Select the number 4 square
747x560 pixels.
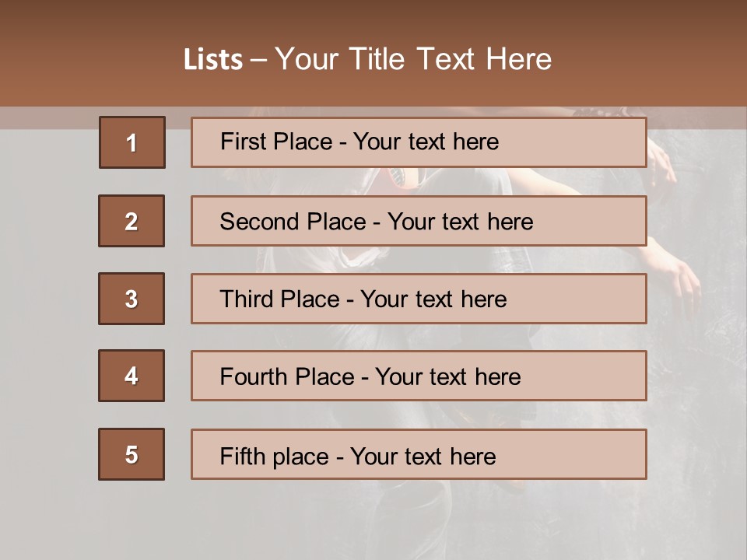(132, 376)
